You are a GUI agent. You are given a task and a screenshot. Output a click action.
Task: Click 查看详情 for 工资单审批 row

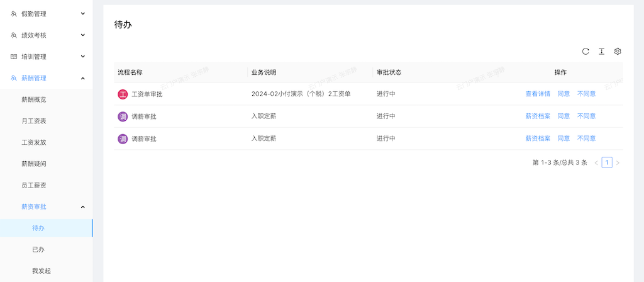(x=538, y=94)
